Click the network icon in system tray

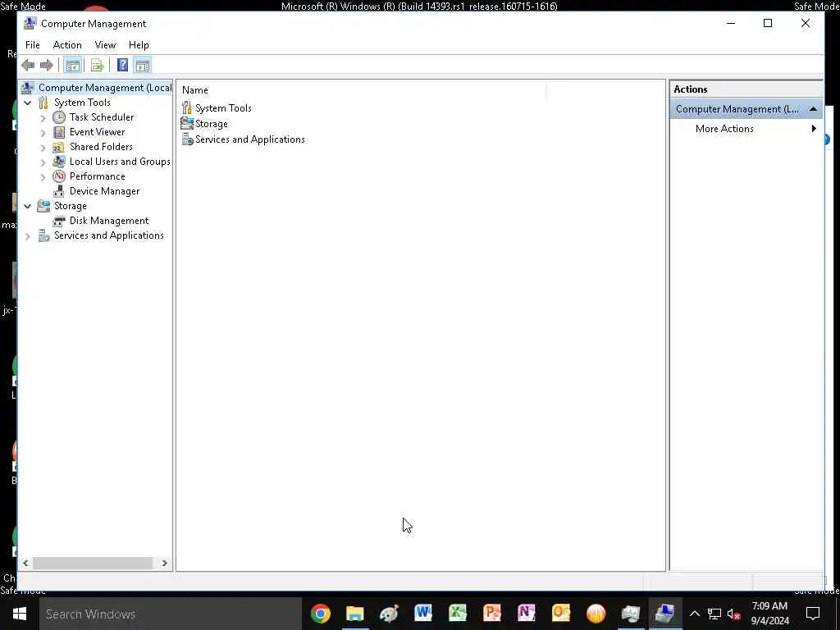coord(714,614)
